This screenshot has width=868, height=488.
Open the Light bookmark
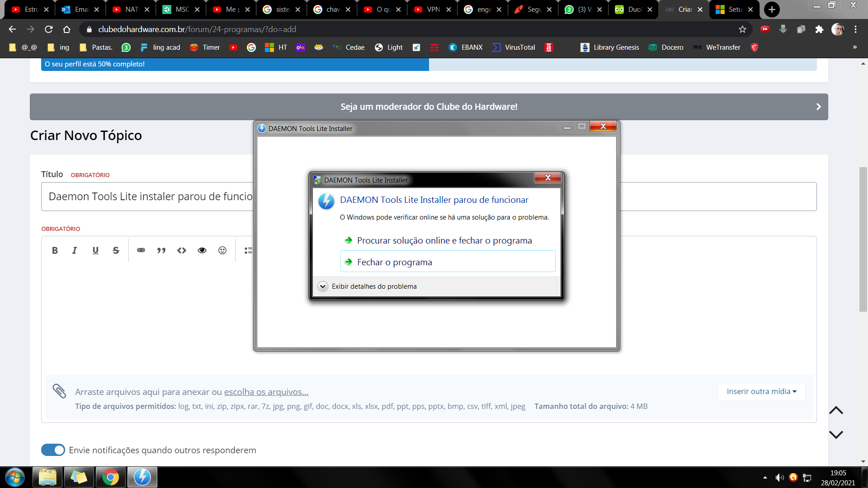point(388,47)
